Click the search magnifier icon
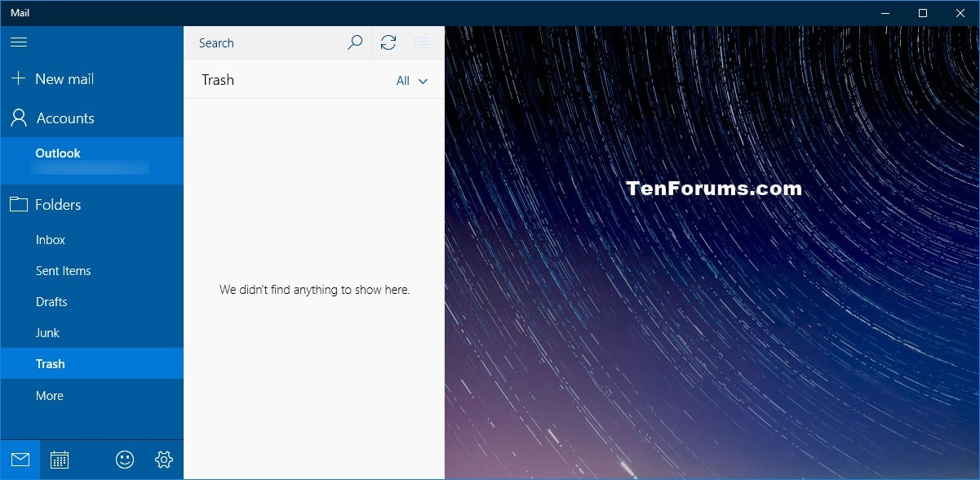Image resolution: width=980 pixels, height=480 pixels. tap(355, 42)
